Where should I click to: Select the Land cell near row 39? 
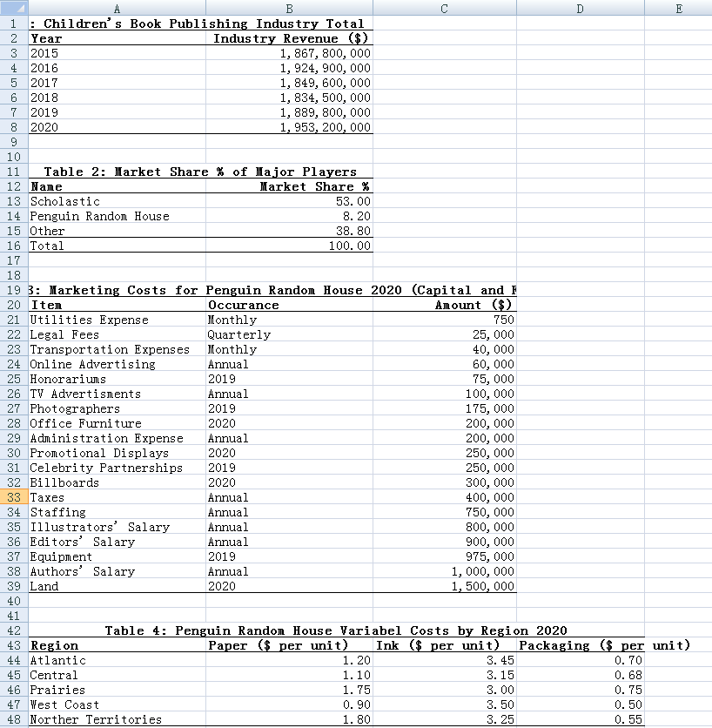[x=116, y=586]
